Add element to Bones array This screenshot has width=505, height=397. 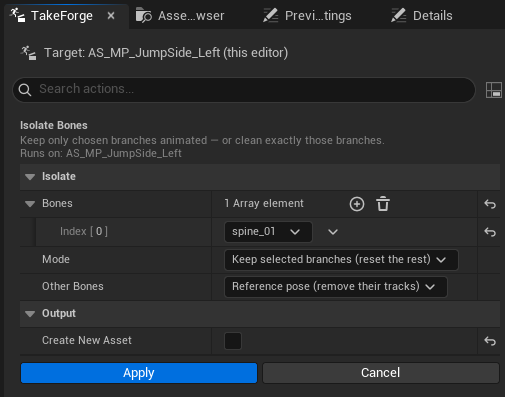coord(357,204)
